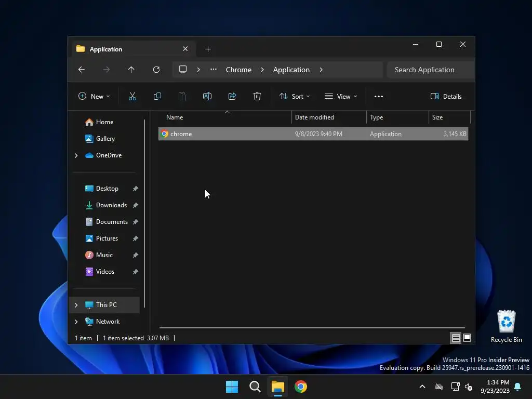Viewport: 532px width, 399px height.
Task: Click the Copy icon in toolbar
Action: pyautogui.click(x=157, y=96)
